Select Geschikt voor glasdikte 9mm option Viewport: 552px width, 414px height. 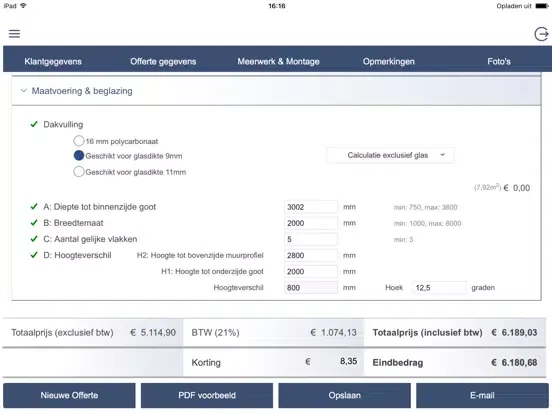[79, 156]
